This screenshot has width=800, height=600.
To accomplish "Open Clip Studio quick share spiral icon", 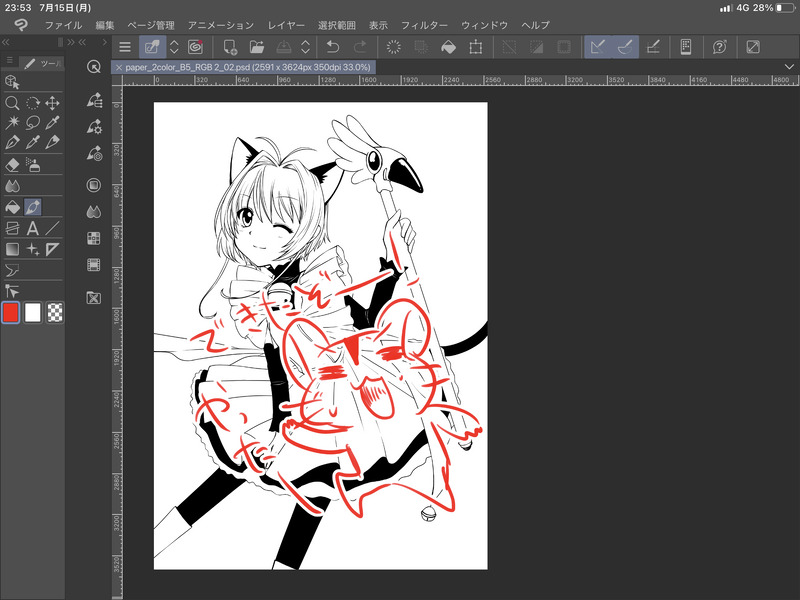I will [195, 47].
